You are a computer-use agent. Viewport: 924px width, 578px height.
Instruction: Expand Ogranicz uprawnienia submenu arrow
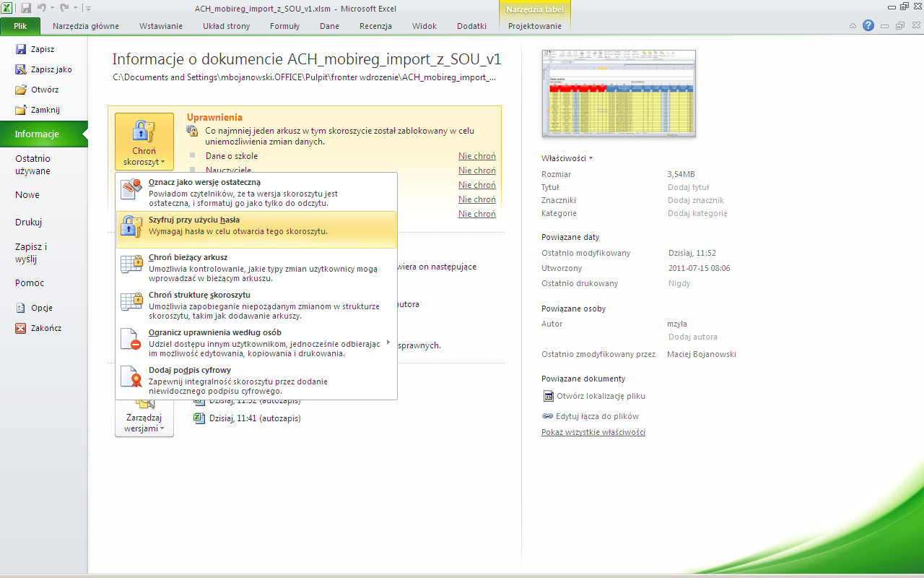388,342
